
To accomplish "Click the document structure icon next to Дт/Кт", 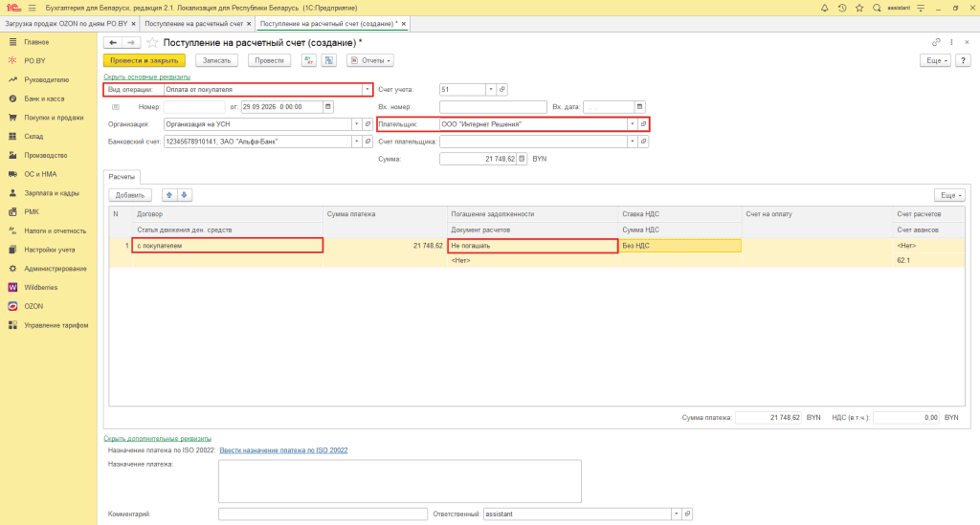I will coord(329,60).
